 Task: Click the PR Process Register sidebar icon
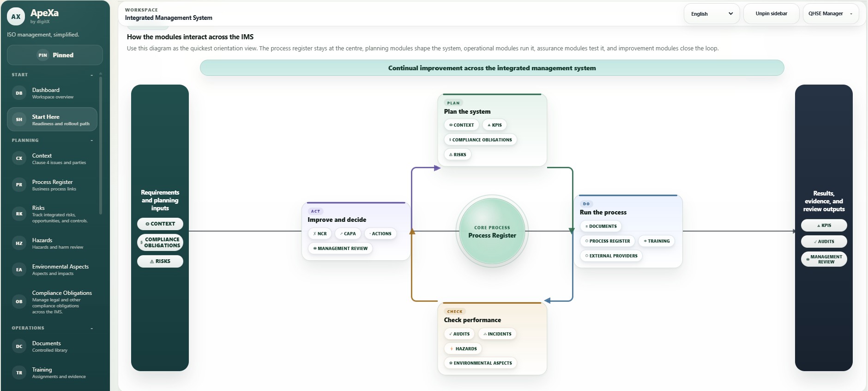tap(19, 184)
